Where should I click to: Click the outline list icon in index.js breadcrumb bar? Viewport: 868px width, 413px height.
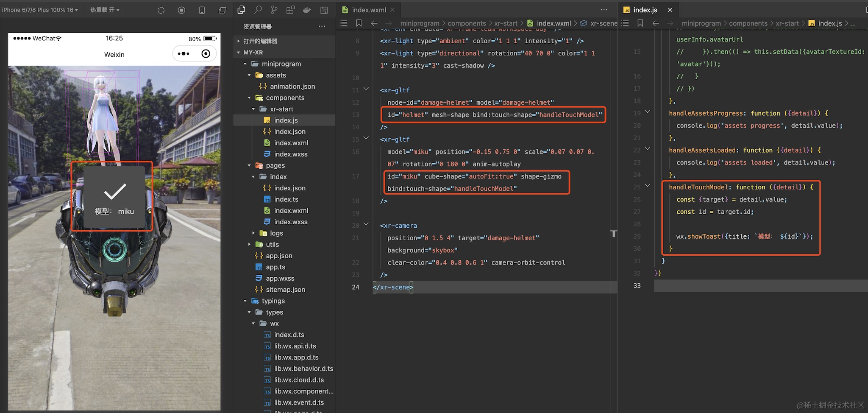click(x=625, y=23)
